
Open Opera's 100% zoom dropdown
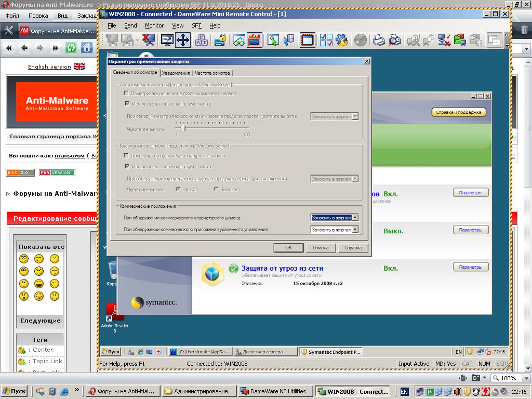(527, 378)
